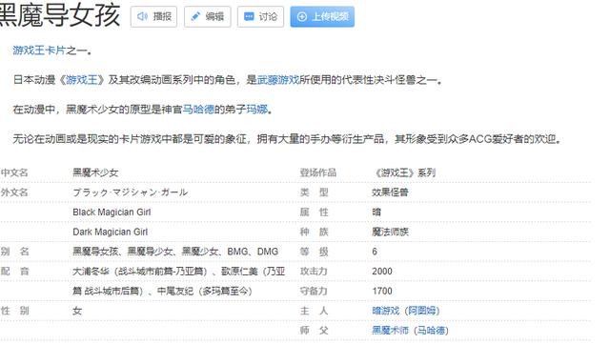Click the 配音 value starting 大浦冬华
This screenshot has width=610, height=364.
(178, 271)
